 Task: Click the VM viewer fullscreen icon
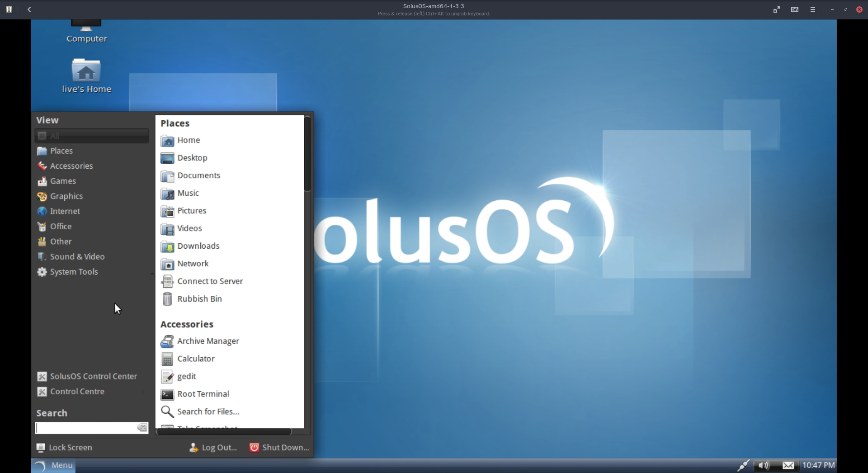pos(776,9)
